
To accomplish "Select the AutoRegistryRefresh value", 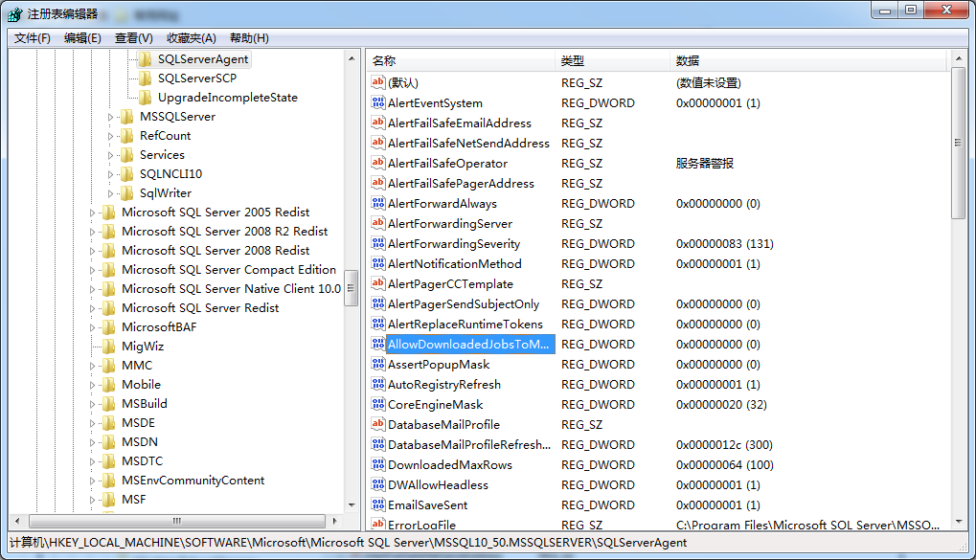I will tap(443, 385).
